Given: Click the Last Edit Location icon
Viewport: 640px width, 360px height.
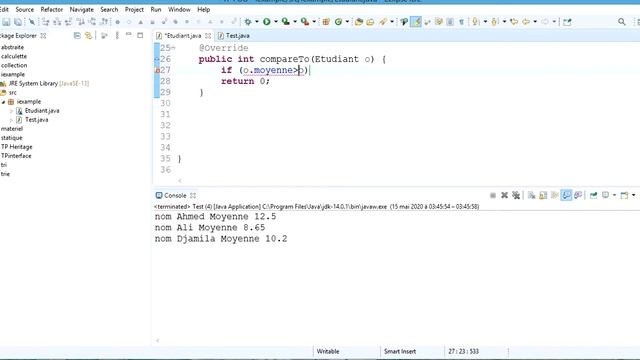Looking at the screenshot, I should pyautogui.click(x=514, y=22).
